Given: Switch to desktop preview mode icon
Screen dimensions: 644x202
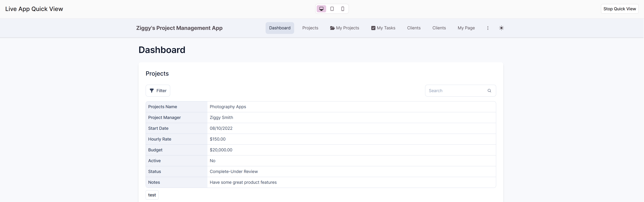Looking at the screenshot, I should [321, 9].
